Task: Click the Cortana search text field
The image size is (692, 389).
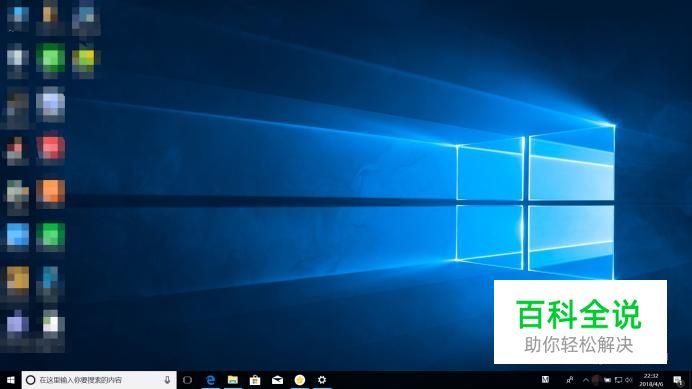Action: pyautogui.click(x=99, y=380)
